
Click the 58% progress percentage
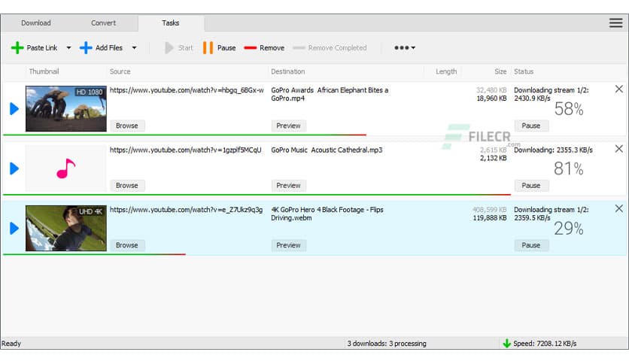(x=569, y=109)
